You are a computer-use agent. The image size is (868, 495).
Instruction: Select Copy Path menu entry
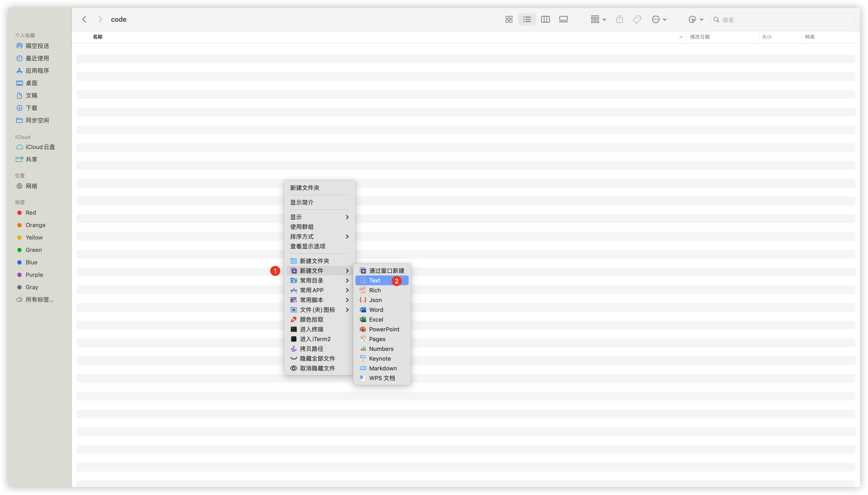pos(311,349)
